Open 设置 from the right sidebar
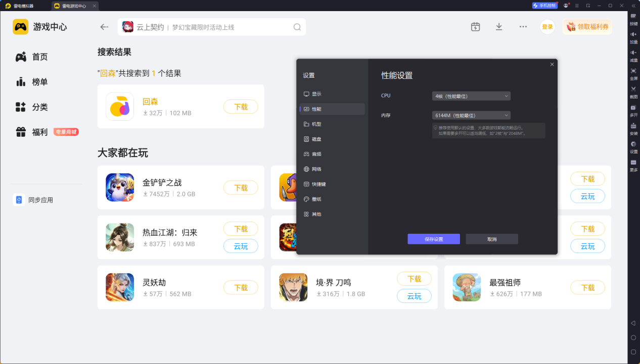The image size is (640, 364). 633,146
